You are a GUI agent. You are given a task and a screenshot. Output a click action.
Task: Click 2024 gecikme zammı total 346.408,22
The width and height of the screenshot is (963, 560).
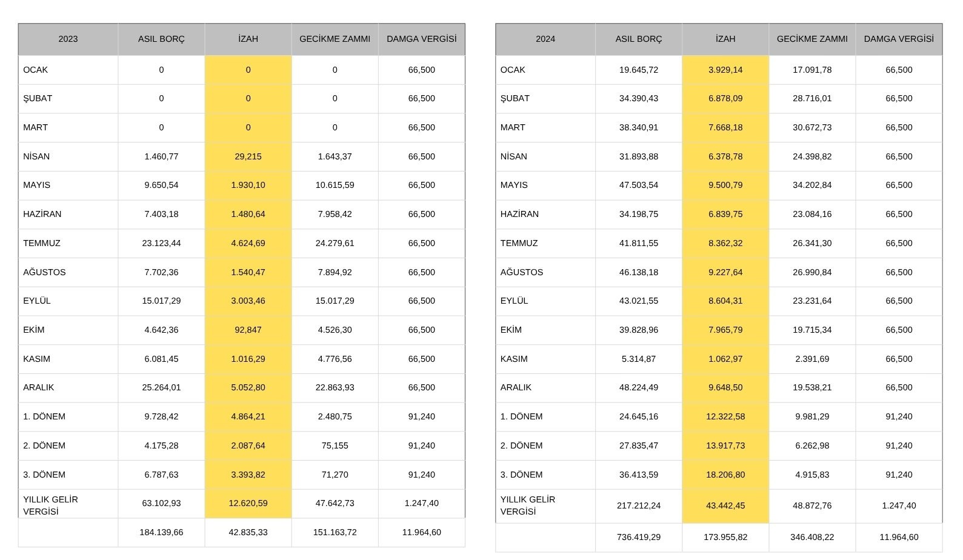812,537
